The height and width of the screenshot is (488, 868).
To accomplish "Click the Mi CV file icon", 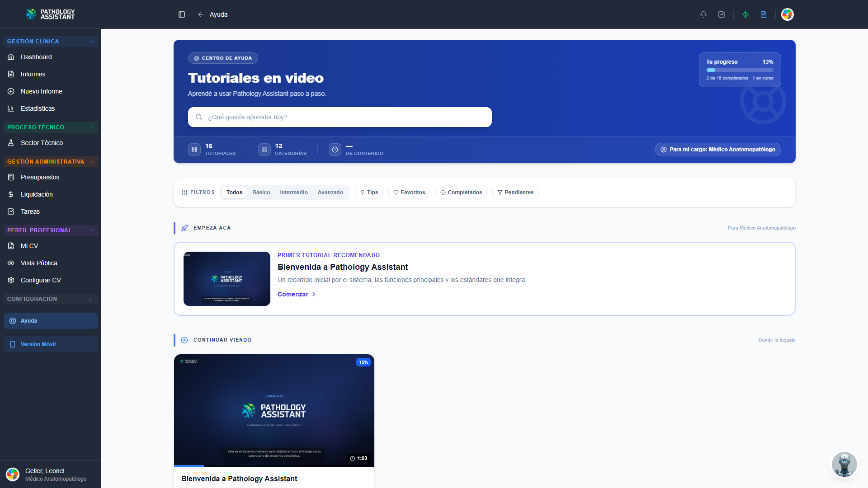I will [11, 246].
